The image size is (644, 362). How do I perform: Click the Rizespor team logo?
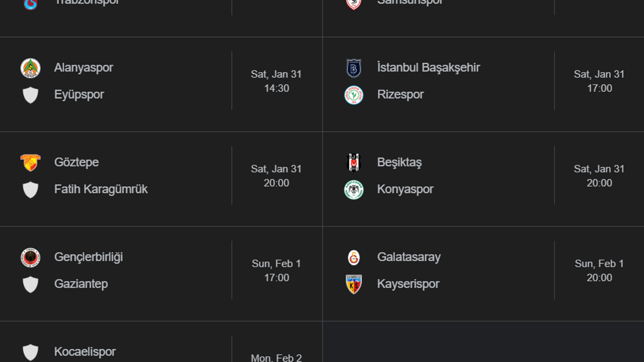point(354,95)
